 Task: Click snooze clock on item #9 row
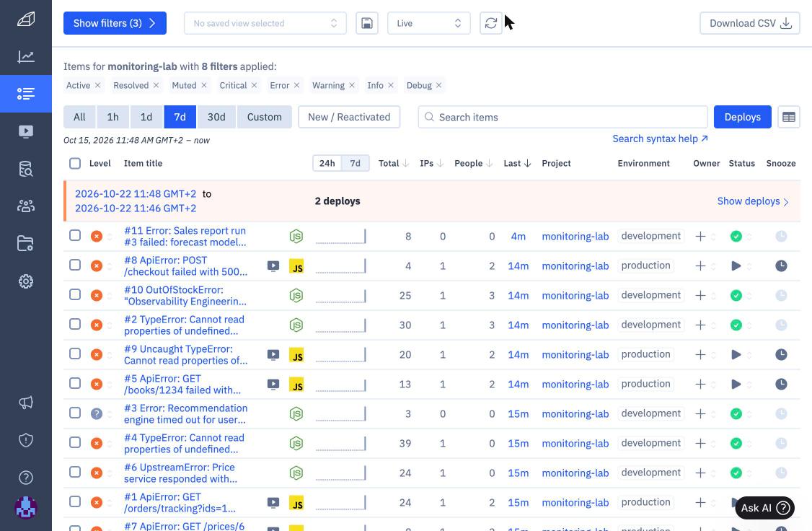click(x=781, y=354)
